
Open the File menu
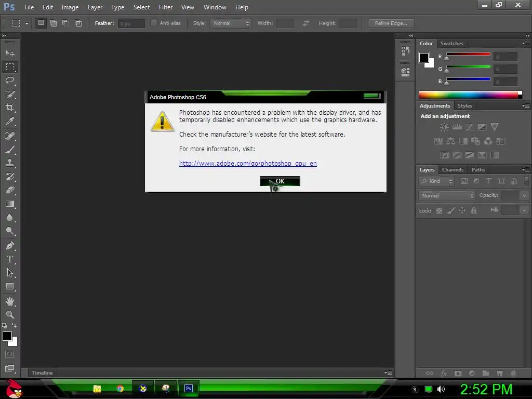click(29, 7)
